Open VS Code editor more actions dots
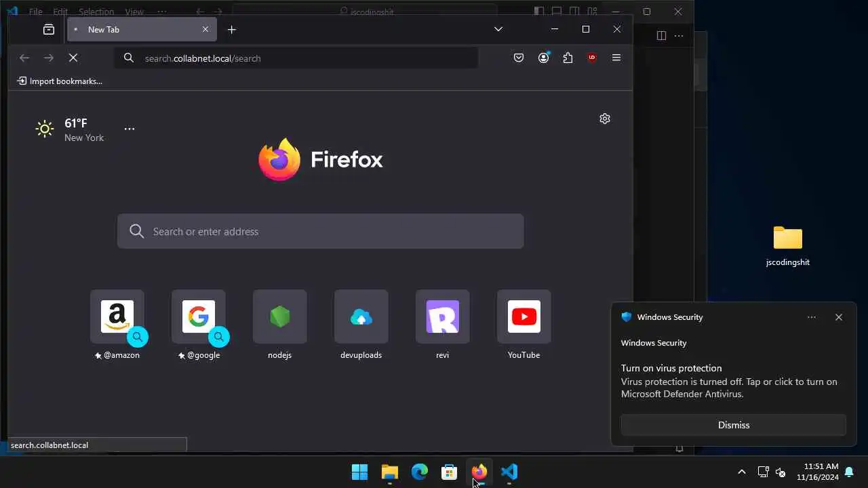This screenshot has height=488, width=868. (679, 36)
